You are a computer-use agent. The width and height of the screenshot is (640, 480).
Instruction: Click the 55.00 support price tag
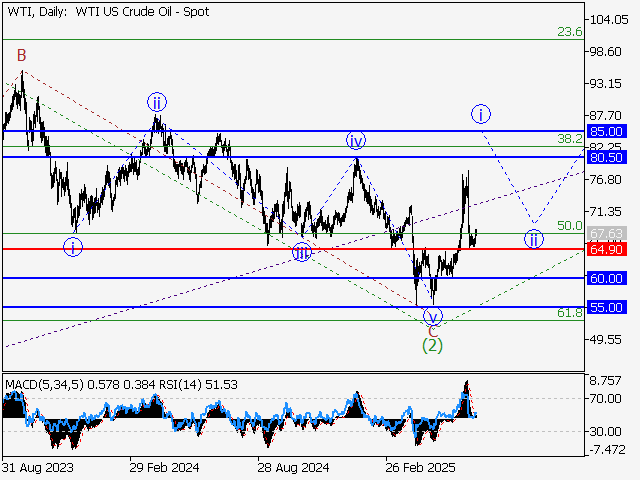click(607, 307)
